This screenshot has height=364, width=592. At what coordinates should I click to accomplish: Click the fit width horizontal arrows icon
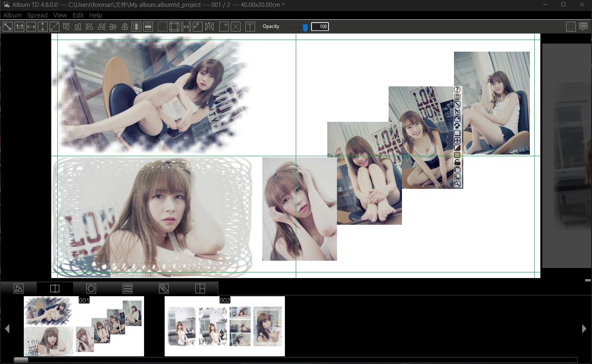(x=31, y=27)
